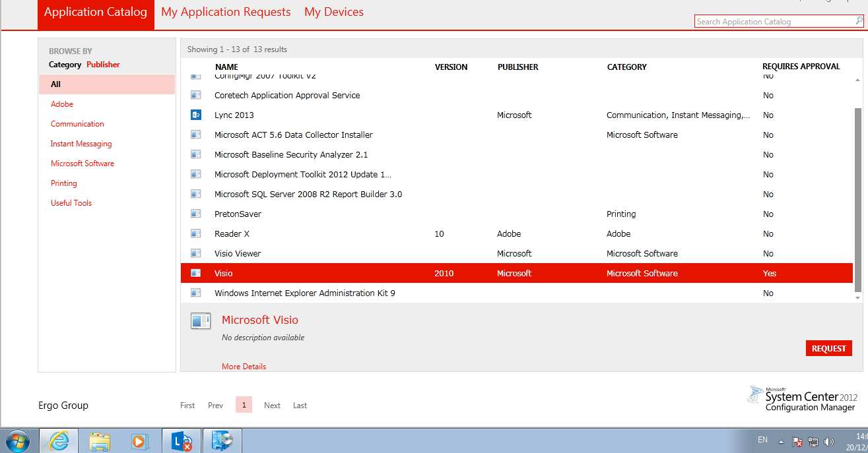Open More Details link for Visio
The height and width of the screenshot is (453, 868).
point(244,366)
